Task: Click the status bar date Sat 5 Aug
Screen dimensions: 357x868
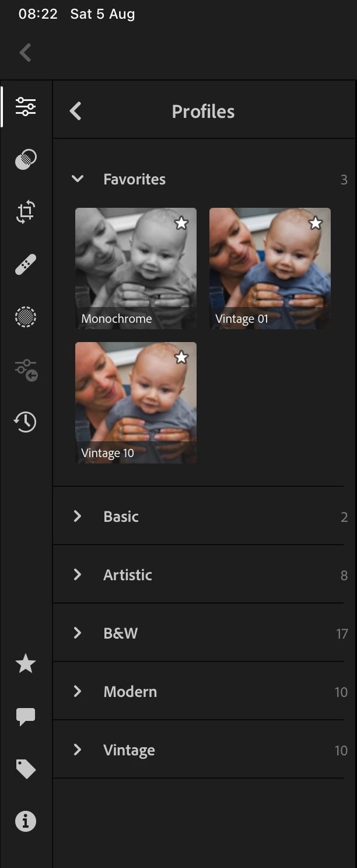Action: click(x=103, y=14)
